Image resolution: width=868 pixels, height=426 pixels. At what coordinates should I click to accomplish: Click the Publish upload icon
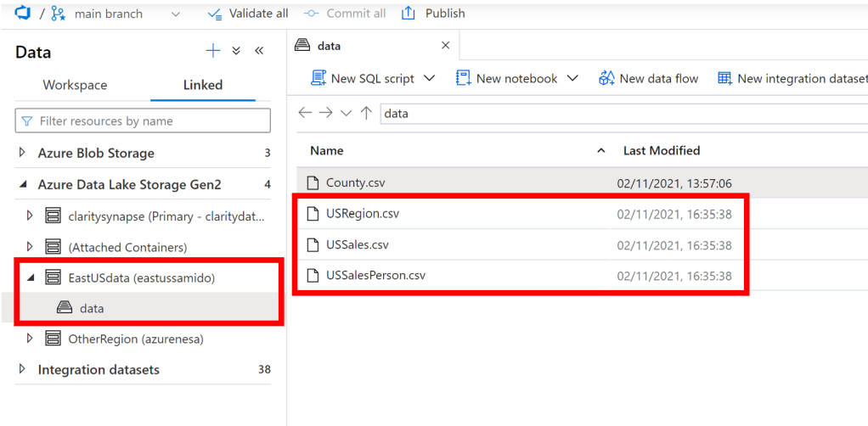click(409, 14)
